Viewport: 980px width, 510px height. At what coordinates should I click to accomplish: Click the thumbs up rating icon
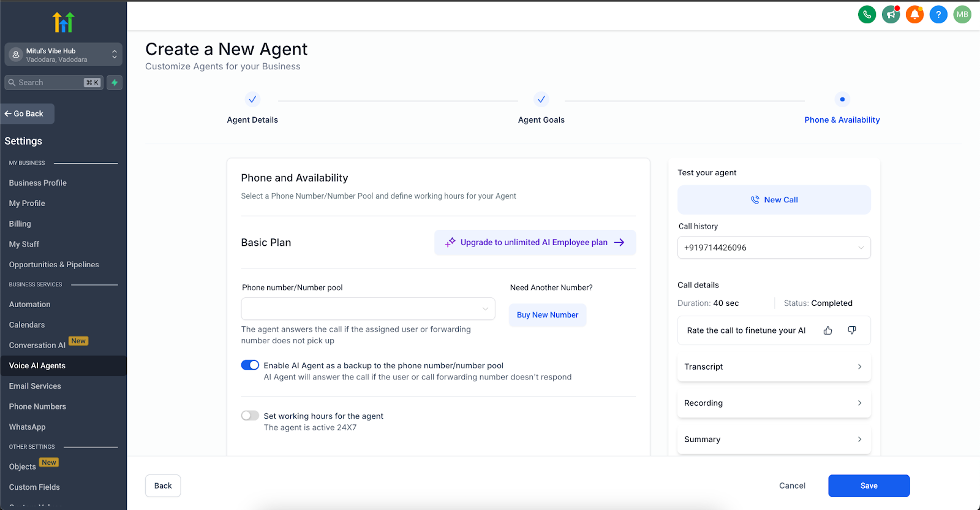pos(828,330)
